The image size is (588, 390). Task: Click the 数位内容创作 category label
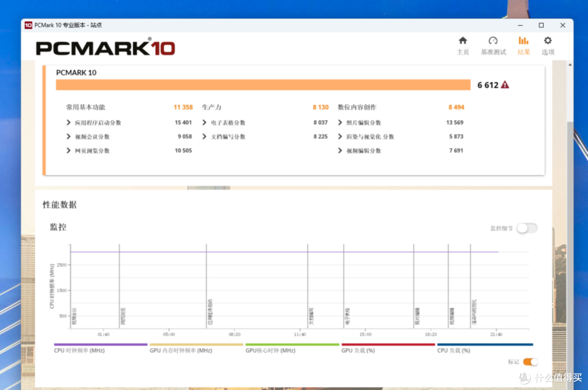coord(357,107)
